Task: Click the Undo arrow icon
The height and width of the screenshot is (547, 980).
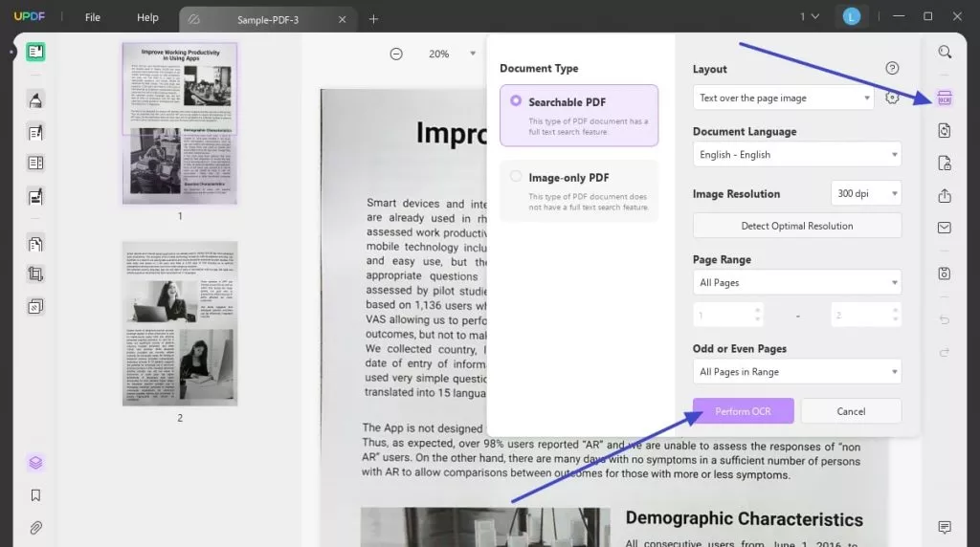Action: 945,319
